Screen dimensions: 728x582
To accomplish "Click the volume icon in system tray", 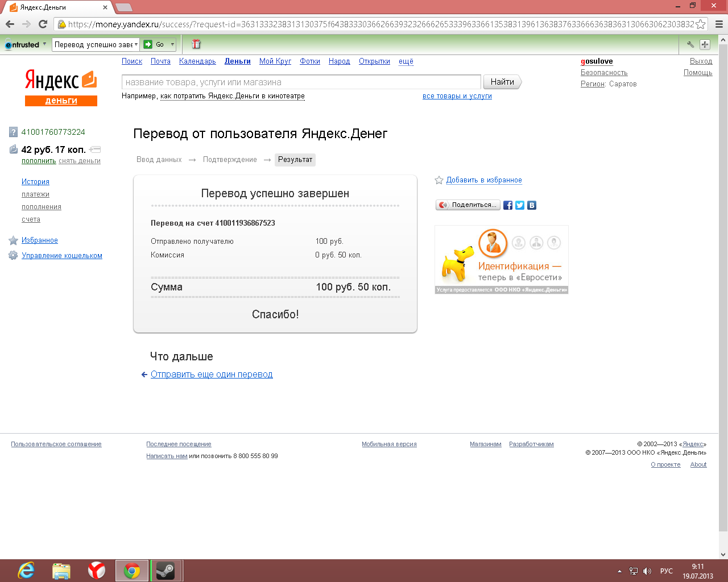I will coord(647,571).
